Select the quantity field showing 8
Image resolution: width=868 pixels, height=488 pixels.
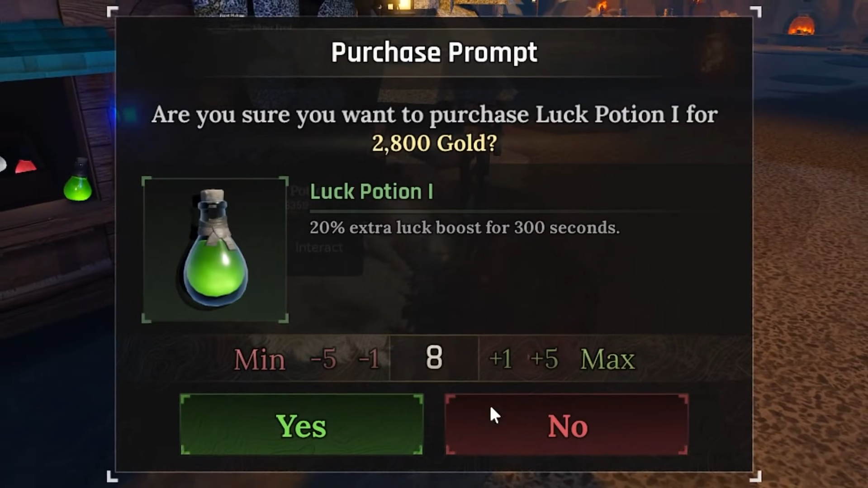[x=434, y=358]
